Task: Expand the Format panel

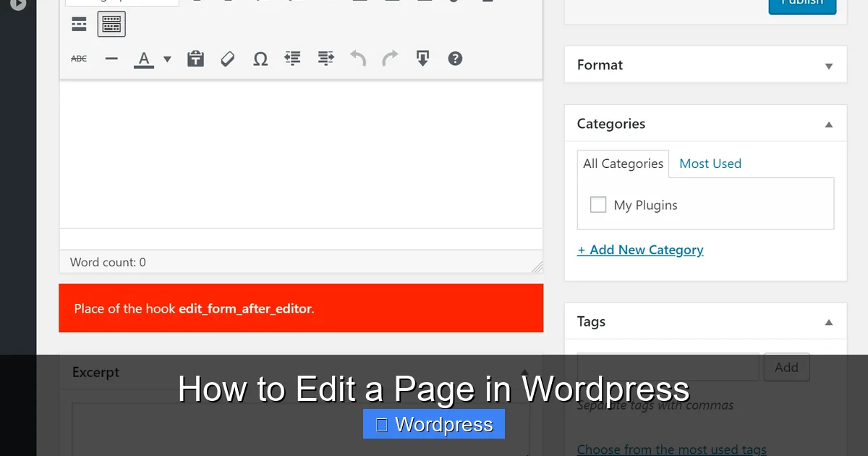Action: click(x=828, y=65)
